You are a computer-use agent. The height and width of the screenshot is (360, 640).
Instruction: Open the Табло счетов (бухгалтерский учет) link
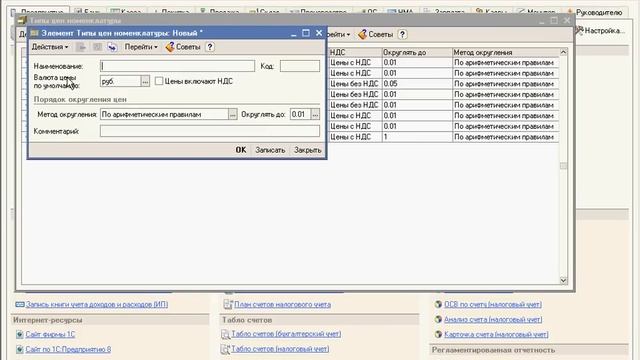tap(286, 334)
